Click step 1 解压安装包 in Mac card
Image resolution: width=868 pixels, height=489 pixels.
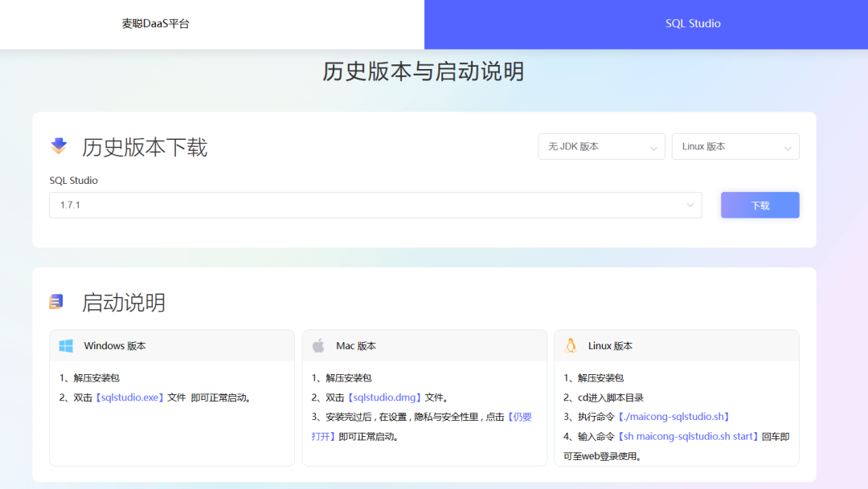click(x=342, y=378)
